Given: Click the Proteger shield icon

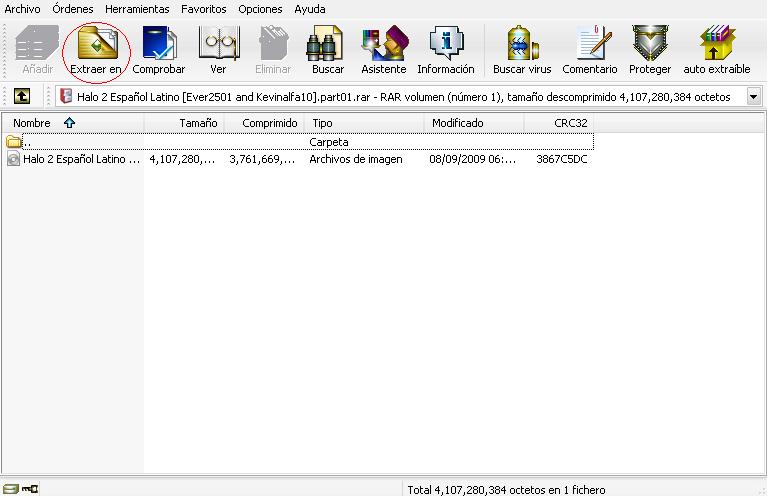Looking at the screenshot, I should (650, 43).
